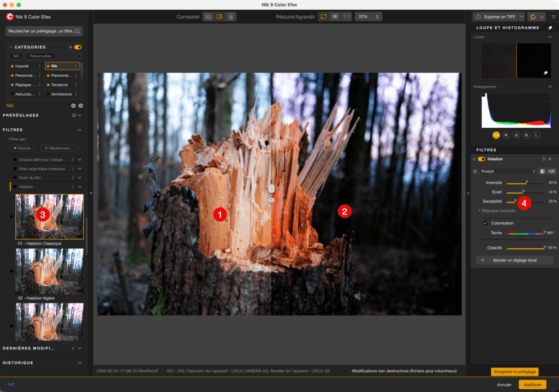Select the 1:1 zoom icon
This screenshot has height=392, width=559.
click(x=346, y=16)
